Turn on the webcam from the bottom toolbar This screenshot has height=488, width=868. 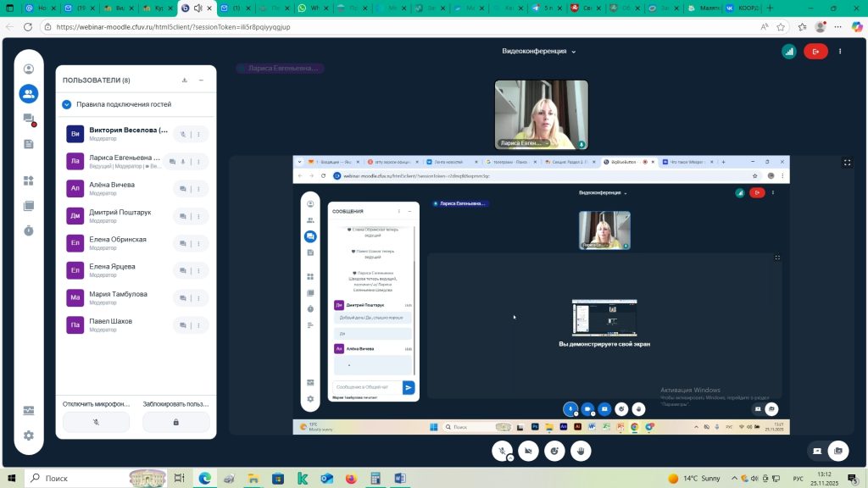[529, 452]
